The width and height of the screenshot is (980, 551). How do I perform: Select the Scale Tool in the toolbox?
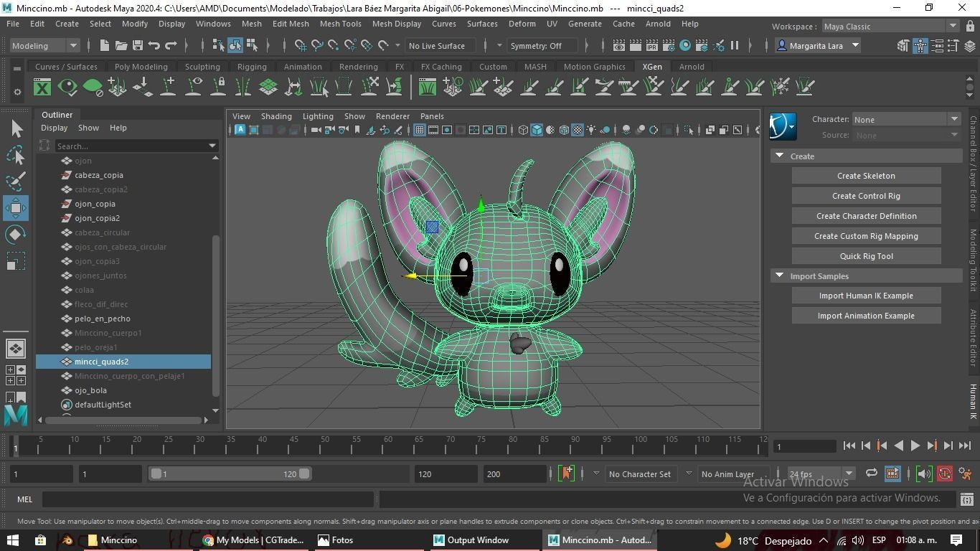15,261
